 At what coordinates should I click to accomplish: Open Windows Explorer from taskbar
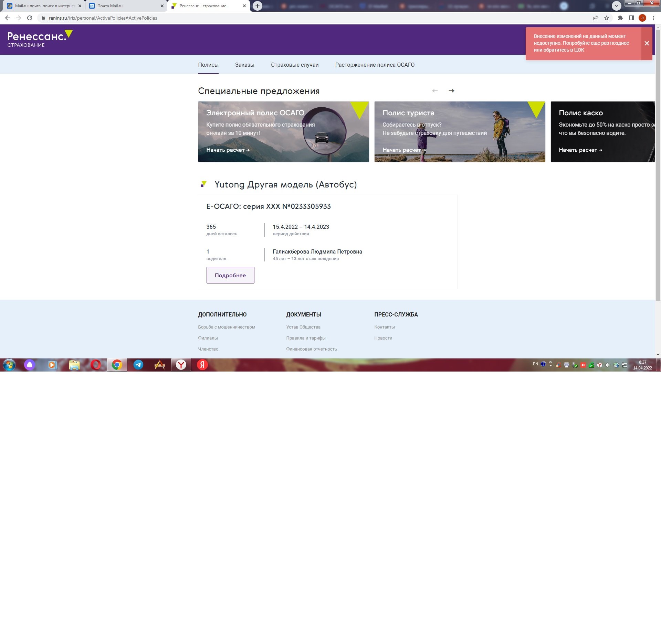click(x=74, y=365)
